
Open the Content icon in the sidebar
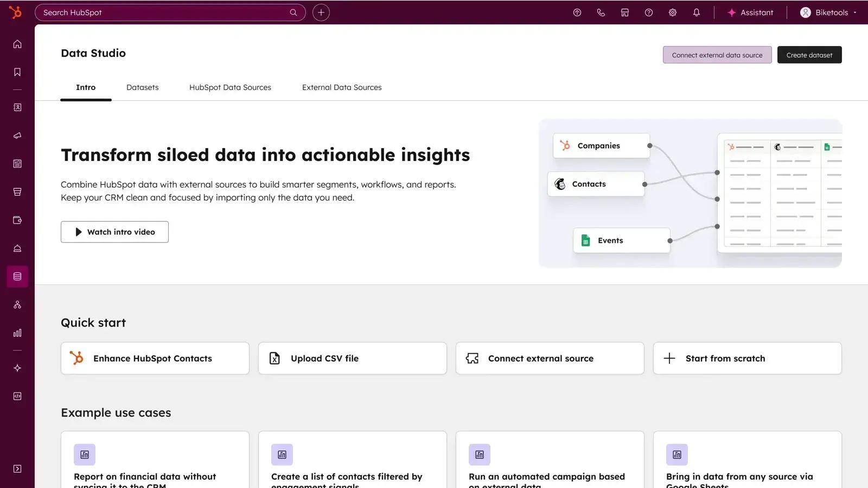17,164
